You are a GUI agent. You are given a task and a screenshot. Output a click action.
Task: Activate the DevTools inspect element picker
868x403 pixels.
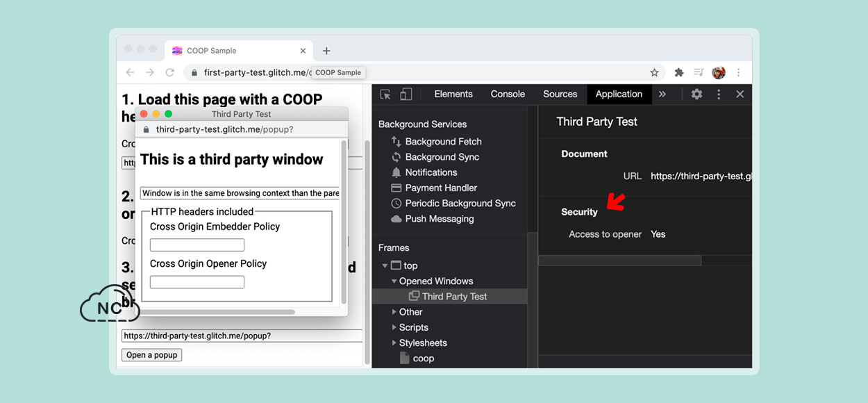385,94
